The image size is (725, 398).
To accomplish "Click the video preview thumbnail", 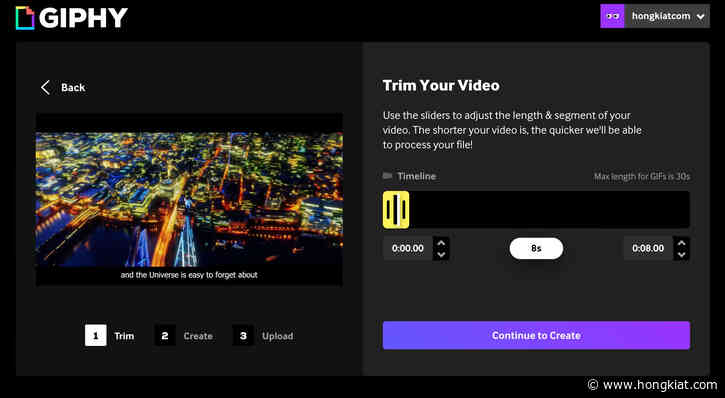I will point(189,199).
